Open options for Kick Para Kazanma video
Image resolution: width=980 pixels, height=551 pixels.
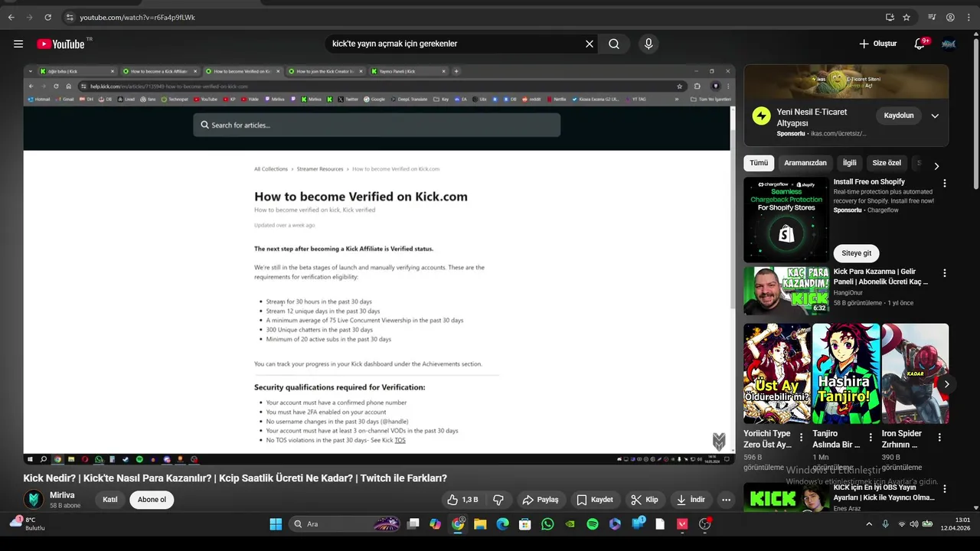coord(945,273)
